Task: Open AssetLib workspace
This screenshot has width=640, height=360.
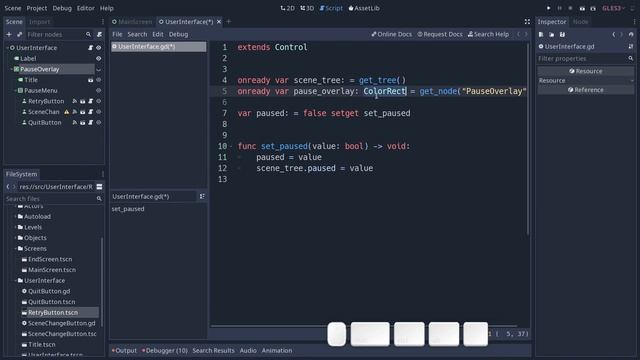Action: click(364, 8)
